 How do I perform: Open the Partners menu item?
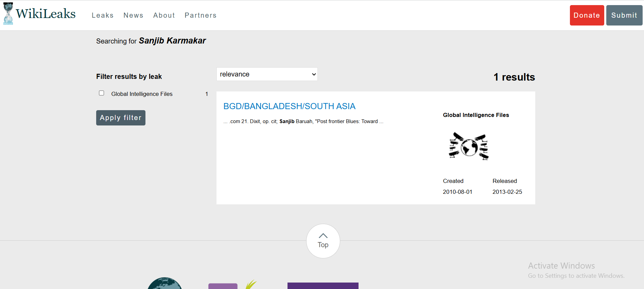[x=201, y=15]
